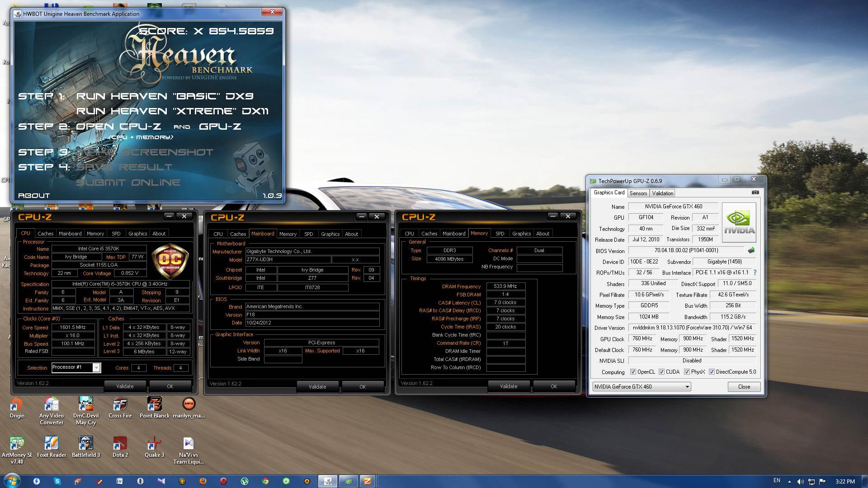Click the BIOS Version field 70.04.1B.00.02 (P1041-0001)

686,250
